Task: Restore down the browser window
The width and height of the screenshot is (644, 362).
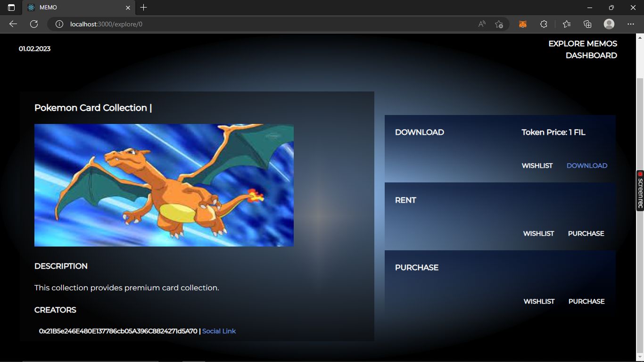Action: click(x=611, y=8)
